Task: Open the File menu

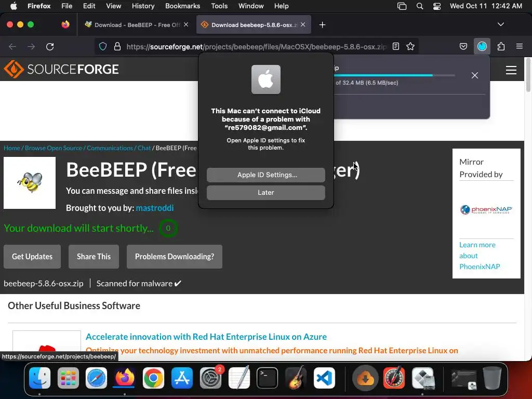Action: coord(66,6)
